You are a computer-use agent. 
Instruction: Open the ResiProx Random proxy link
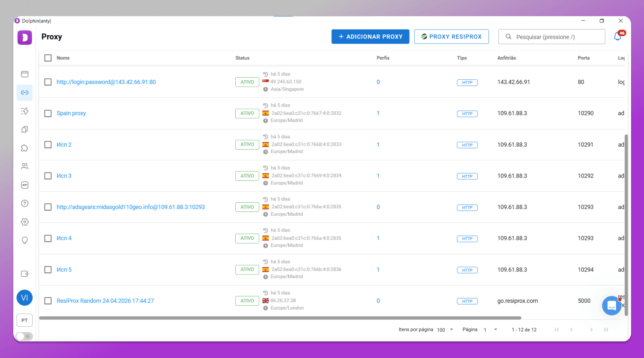coord(105,301)
